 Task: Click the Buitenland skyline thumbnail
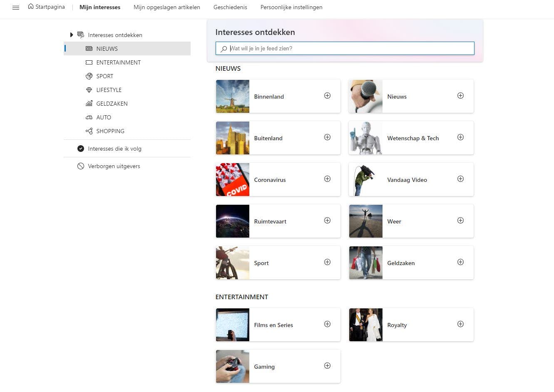(x=233, y=138)
